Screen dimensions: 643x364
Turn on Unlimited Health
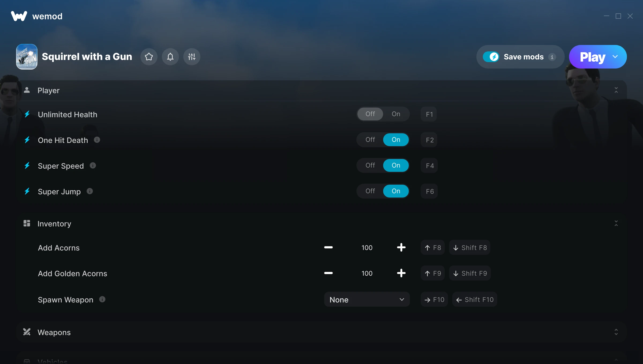point(396,114)
